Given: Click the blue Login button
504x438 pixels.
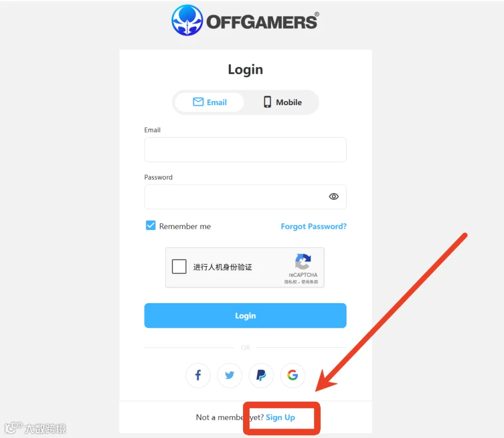Looking at the screenshot, I should click(245, 315).
